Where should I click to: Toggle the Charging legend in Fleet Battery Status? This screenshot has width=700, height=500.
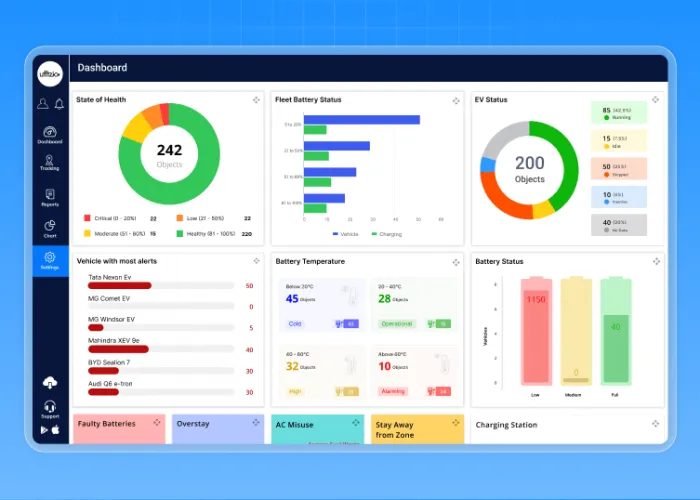pos(387,233)
